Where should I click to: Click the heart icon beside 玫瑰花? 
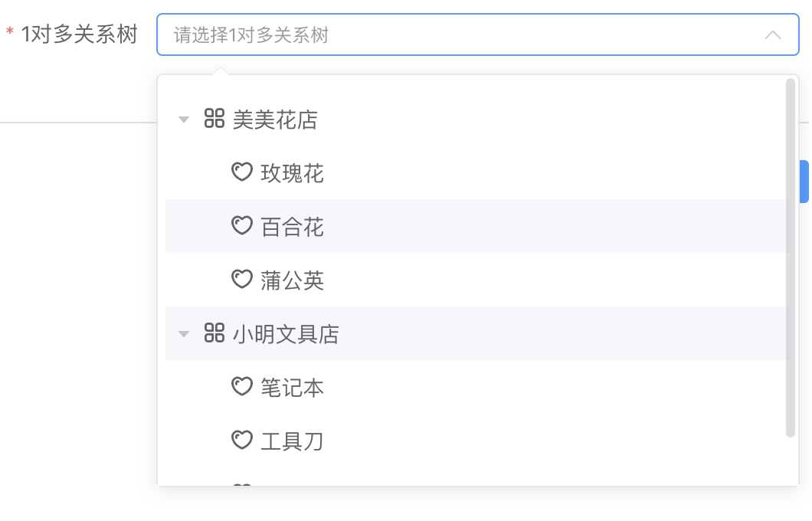pos(242,172)
